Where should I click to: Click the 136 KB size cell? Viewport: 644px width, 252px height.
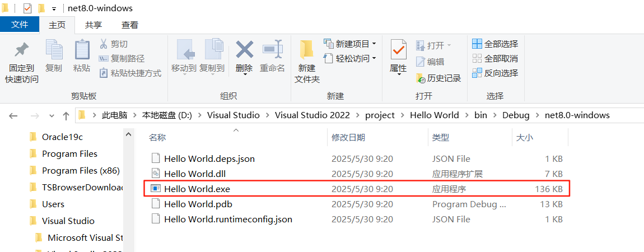(549, 189)
